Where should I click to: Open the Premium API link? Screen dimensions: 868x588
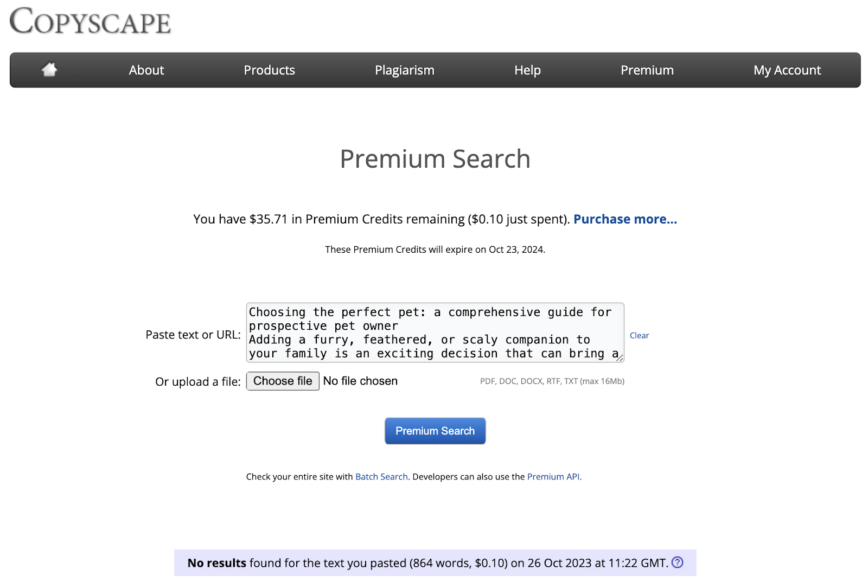click(x=553, y=477)
